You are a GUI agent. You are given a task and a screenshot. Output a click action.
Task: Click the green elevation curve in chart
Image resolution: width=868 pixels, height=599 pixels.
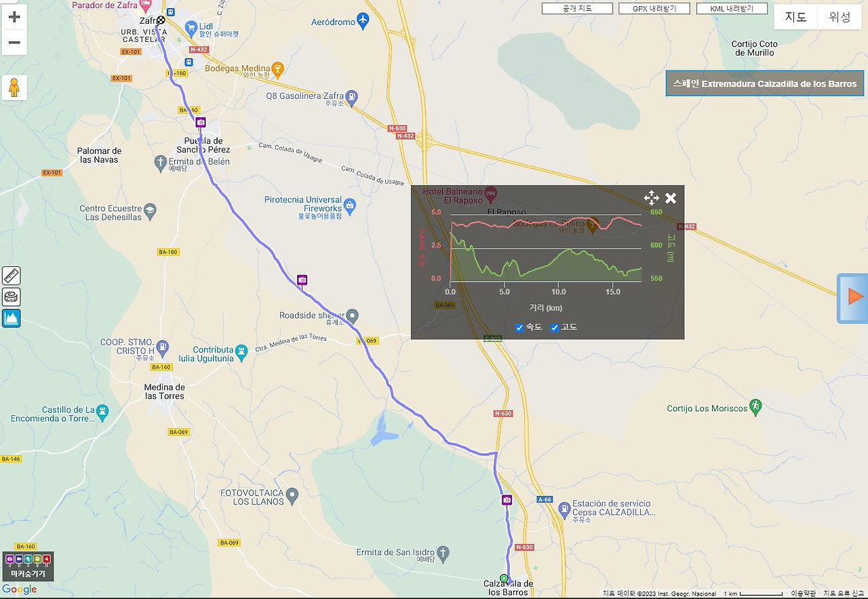pos(547,264)
